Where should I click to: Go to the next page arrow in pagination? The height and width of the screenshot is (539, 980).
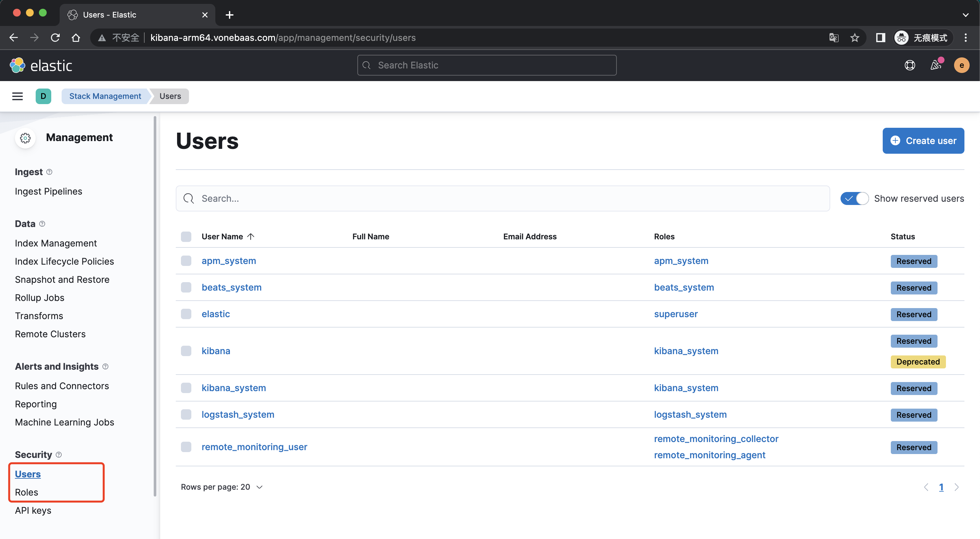tap(956, 487)
